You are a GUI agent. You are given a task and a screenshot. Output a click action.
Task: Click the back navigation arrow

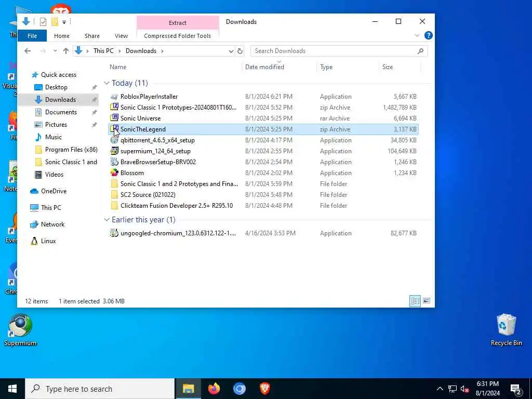(x=28, y=51)
